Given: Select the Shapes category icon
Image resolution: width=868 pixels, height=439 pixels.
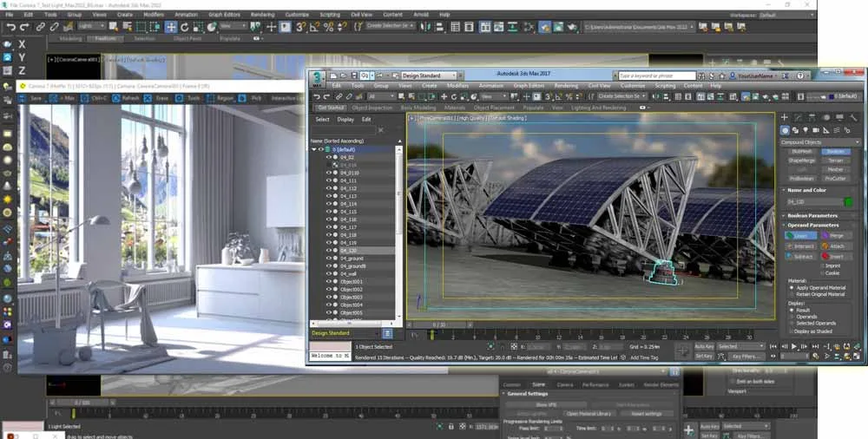Looking at the screenshot, I should pyautogui.click(x=795, y=131).
